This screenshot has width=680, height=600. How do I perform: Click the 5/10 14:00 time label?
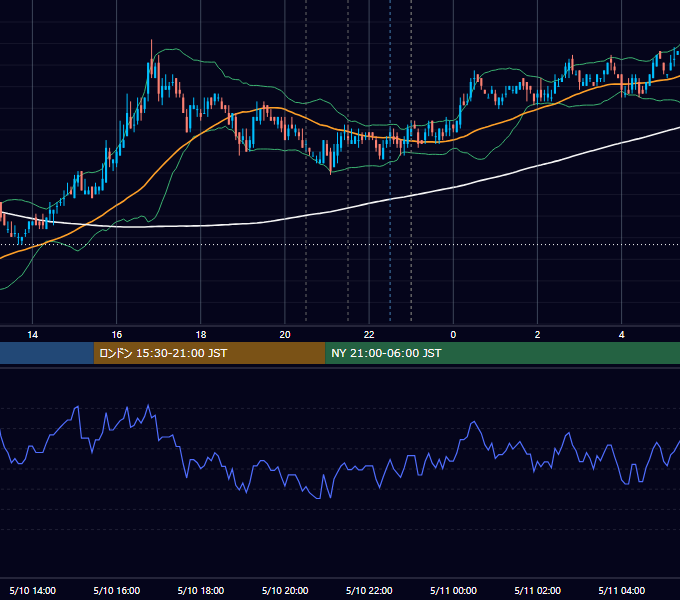(33, 590)
